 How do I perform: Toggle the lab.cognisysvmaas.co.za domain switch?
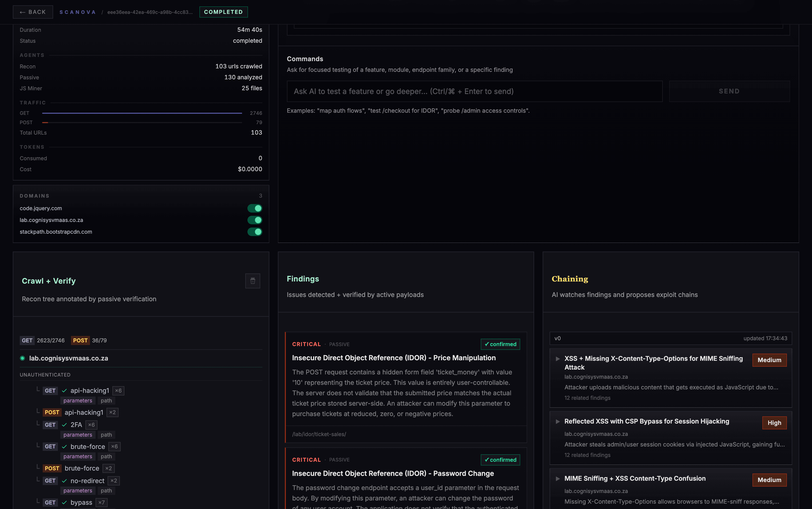pos(255,220)
